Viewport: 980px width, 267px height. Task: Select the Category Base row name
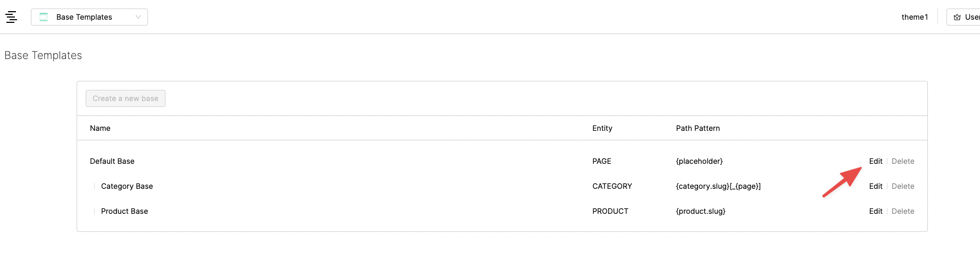[x=127, y=186]
